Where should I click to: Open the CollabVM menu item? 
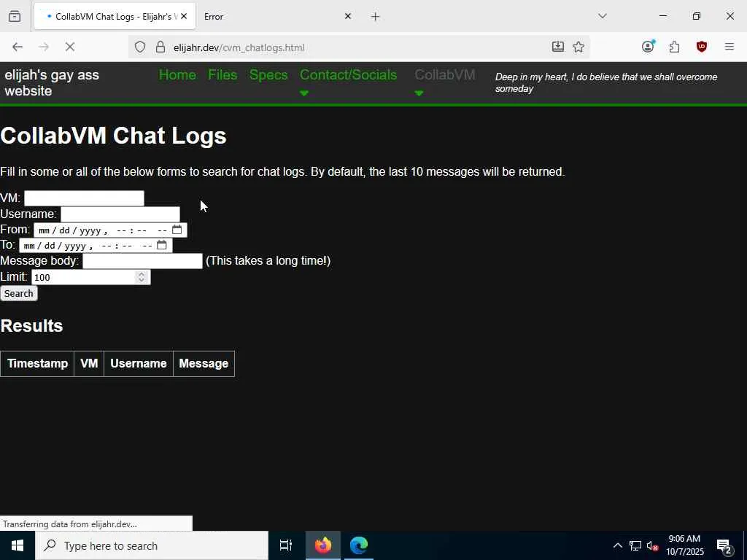[x=445, y=75]
